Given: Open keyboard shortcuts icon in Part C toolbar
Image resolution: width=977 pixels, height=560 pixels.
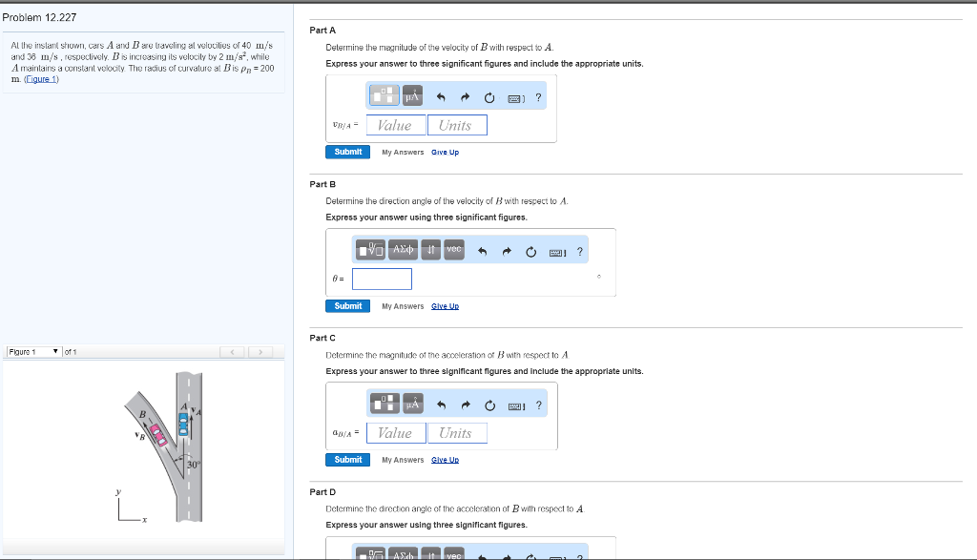Looking at the screenshot, I should click(515, 404).
